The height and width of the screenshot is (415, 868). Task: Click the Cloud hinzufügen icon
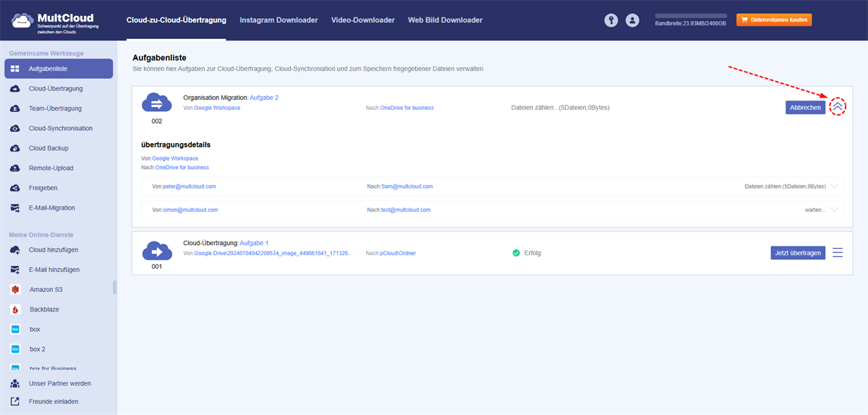click(15, 250)
